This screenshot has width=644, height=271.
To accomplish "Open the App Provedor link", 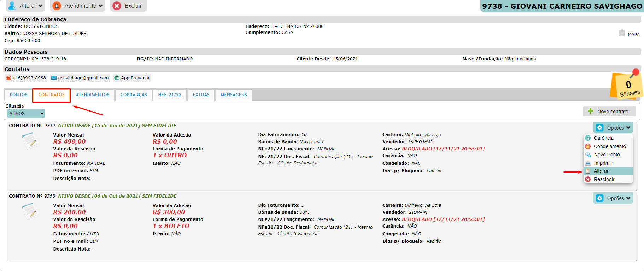I will [135, 78].
